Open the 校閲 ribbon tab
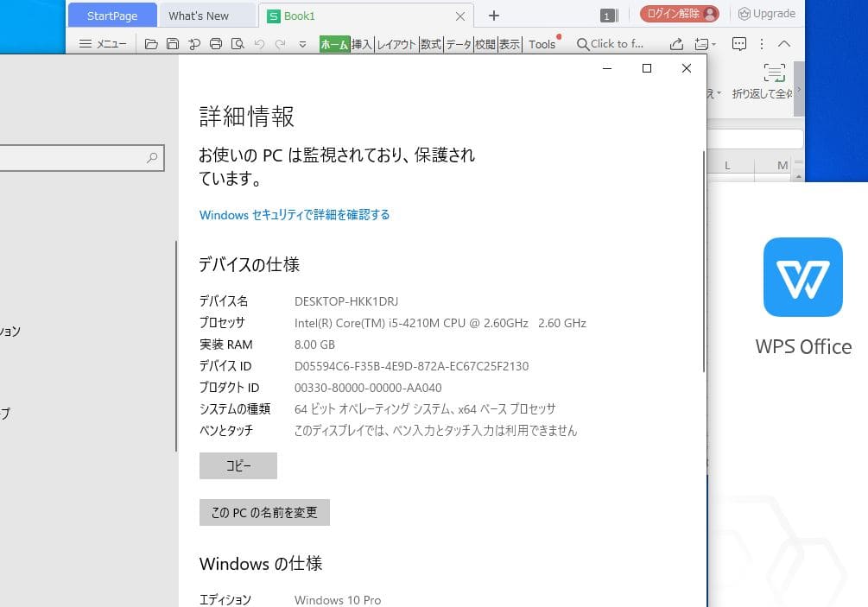Screen dimensions: 868x607 tap(485, 44)
